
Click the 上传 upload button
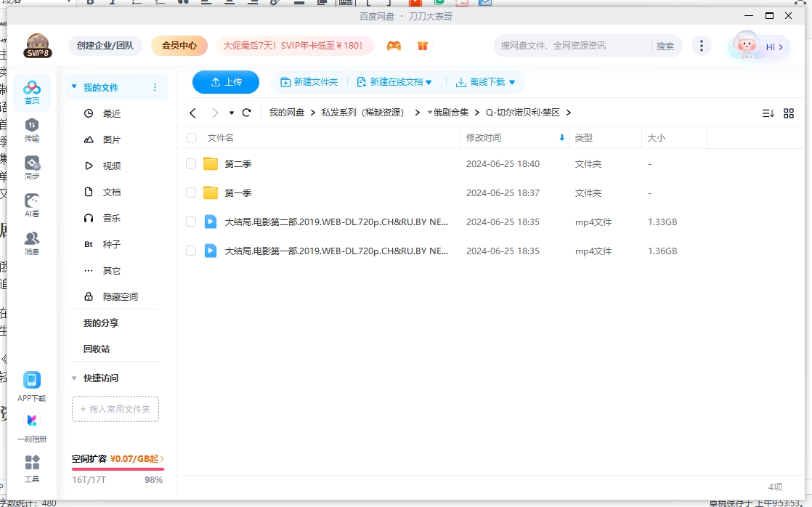pos(225,82)
